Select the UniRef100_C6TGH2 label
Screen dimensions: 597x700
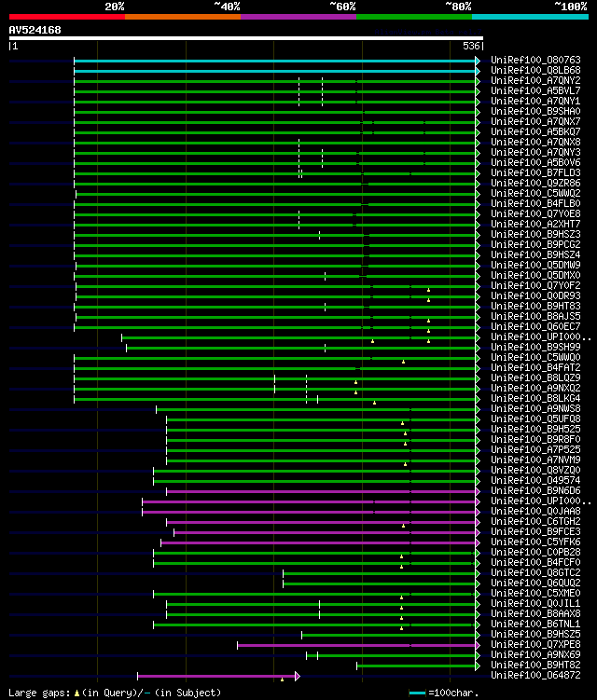click(x=535, y=522)
